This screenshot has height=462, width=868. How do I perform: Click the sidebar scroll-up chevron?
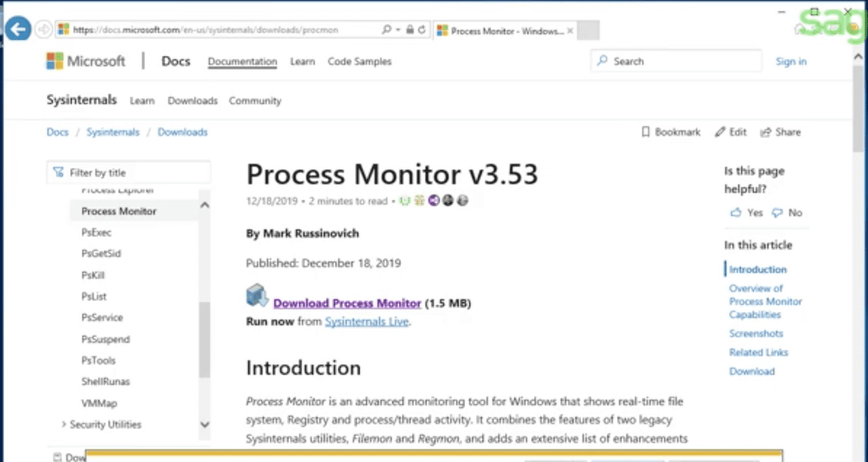[205, 205]
